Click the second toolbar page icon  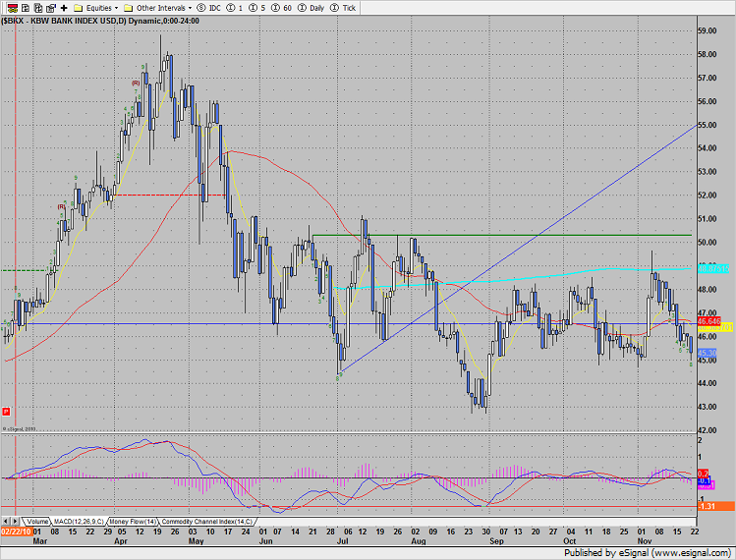pos(26,8)
